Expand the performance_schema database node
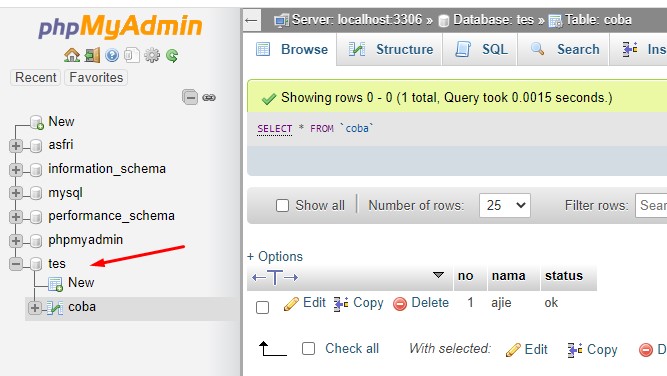 (16, 217)
